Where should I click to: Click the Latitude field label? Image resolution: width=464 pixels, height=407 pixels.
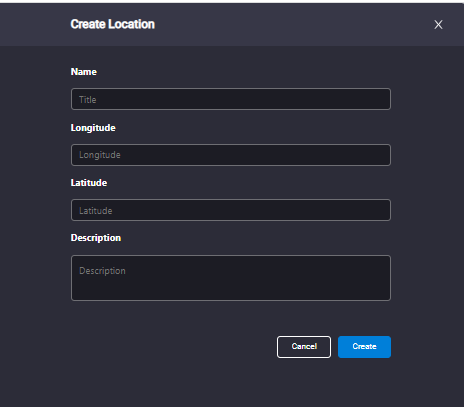coord(89,183)
